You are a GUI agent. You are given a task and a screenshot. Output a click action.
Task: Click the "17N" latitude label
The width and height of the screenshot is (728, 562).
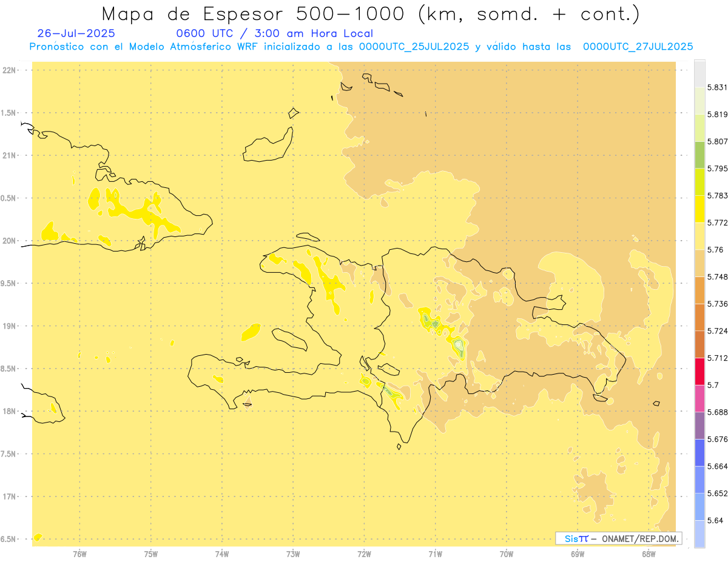point(9,497)
